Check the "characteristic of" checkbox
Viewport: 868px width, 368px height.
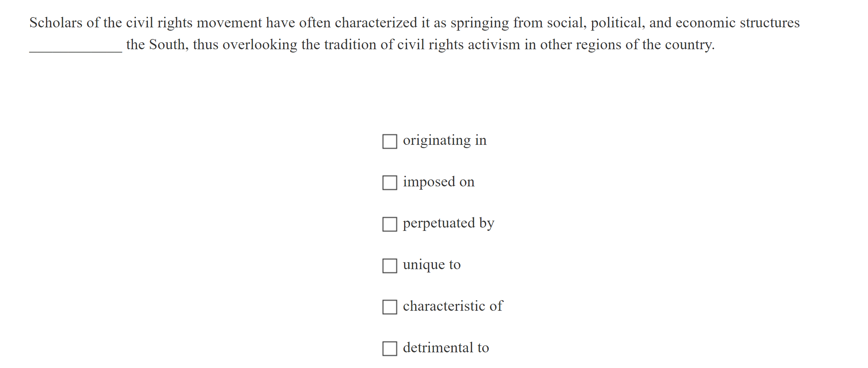click(389, 308)
